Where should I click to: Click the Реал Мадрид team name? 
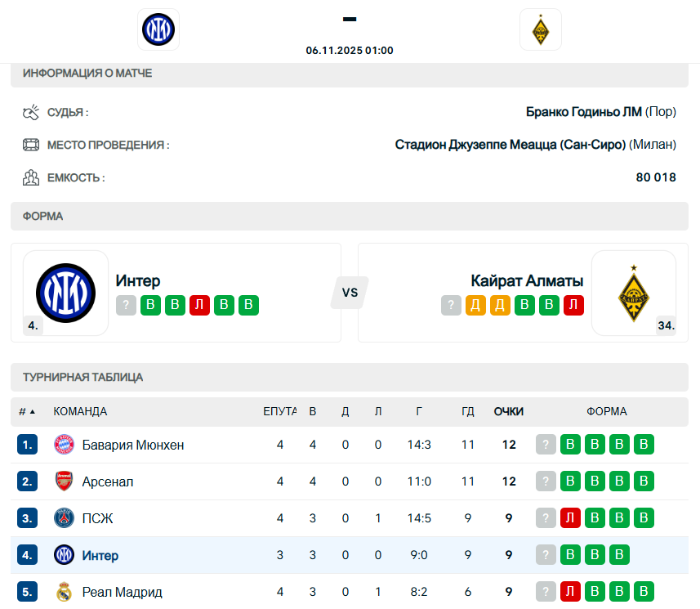[123, 592]
